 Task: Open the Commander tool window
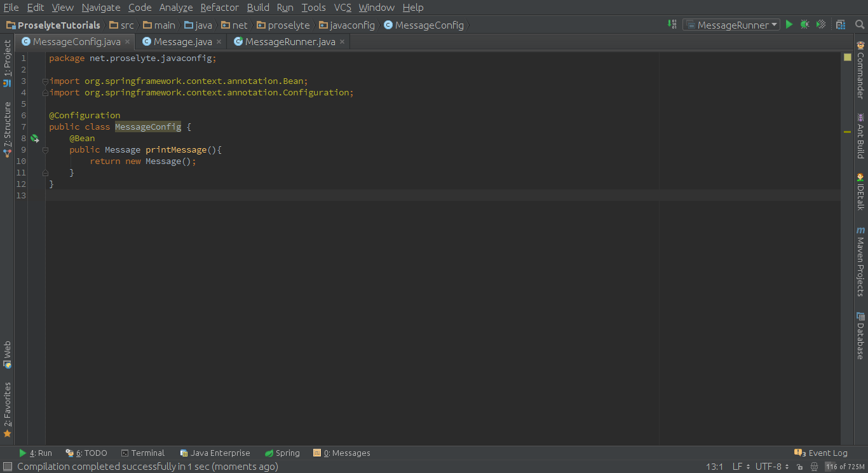coord(860,70)
